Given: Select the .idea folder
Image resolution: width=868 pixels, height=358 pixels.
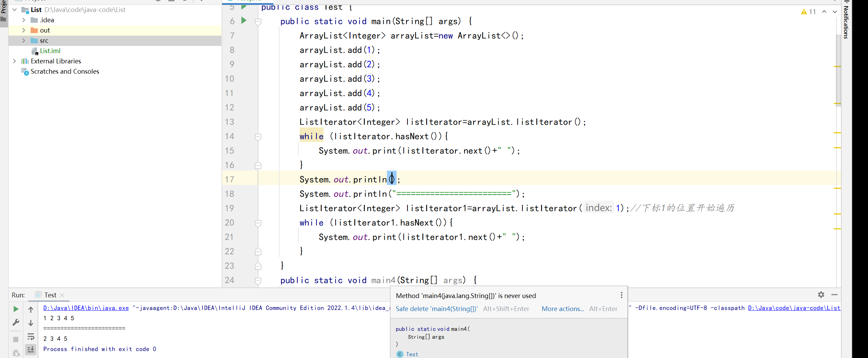Looking at the screenshot, I should tap(47, 20).
